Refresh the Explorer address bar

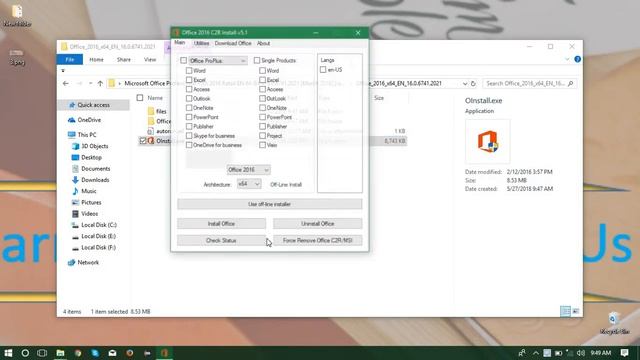pos(473,83)
